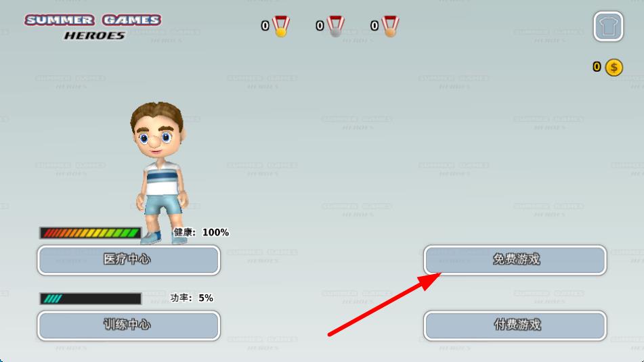Click the gold medal count number

[265, 26]
